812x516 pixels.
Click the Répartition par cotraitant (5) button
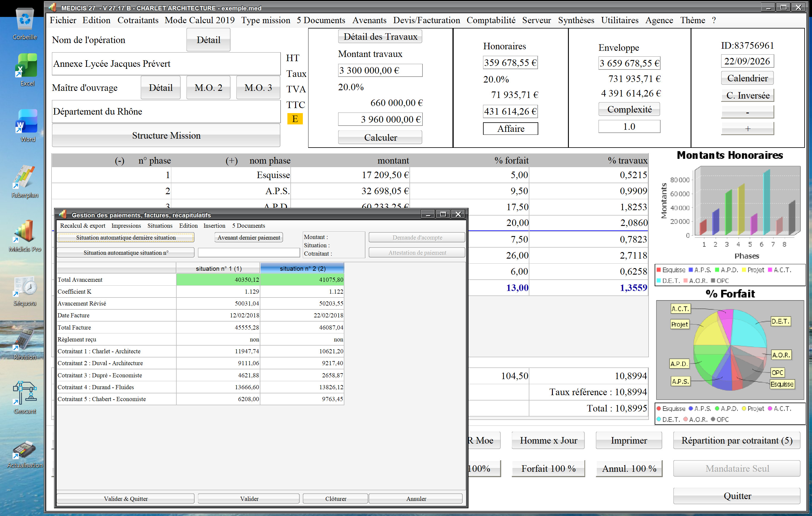[x=737, y=441]
